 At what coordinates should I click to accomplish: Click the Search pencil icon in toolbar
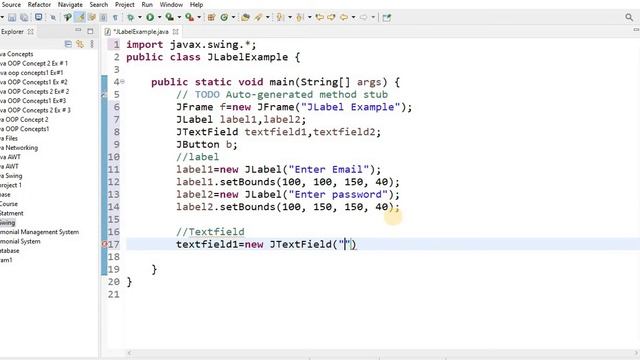click(x=258, y=17)
